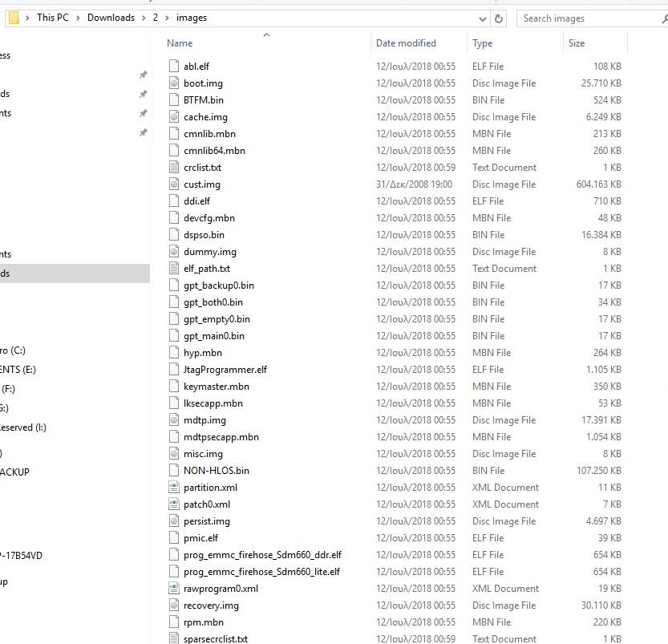The image size is (668, 644).
Task: Sort files by Type column header
Action: (483, 43)
